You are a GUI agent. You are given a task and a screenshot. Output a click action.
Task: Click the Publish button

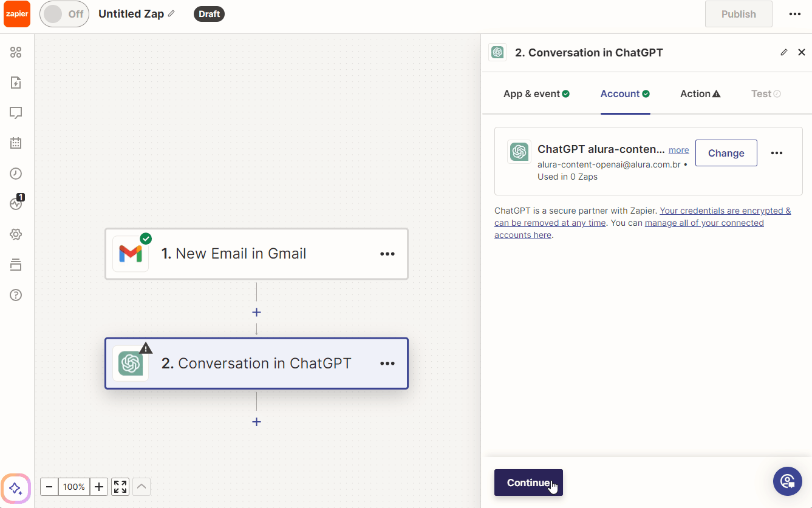pos(739,14)
